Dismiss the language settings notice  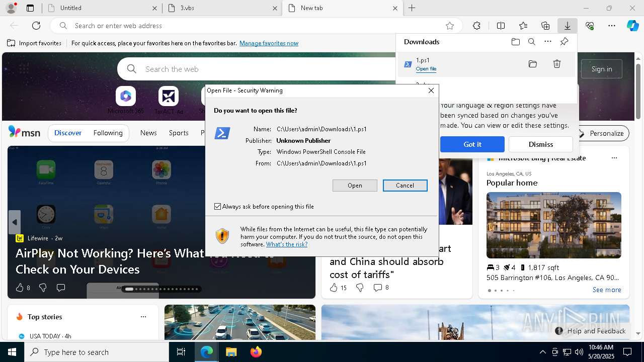click(x=541, y=144)
